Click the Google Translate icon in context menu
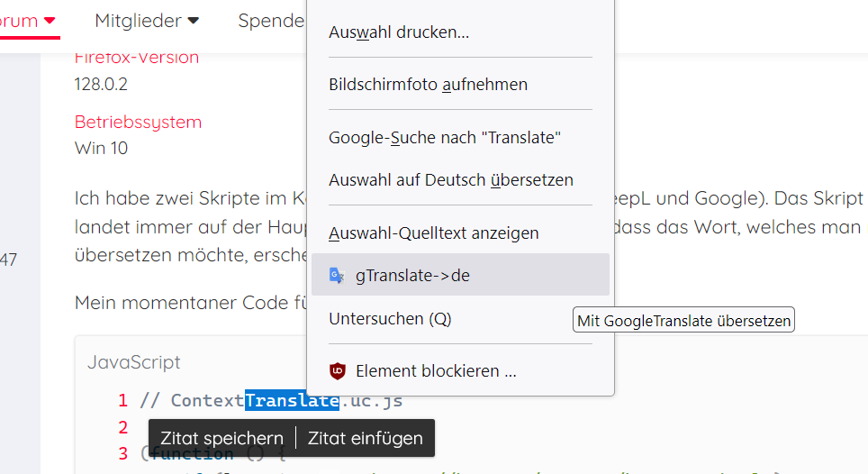The image size is (868, 474). coord(337,276)
